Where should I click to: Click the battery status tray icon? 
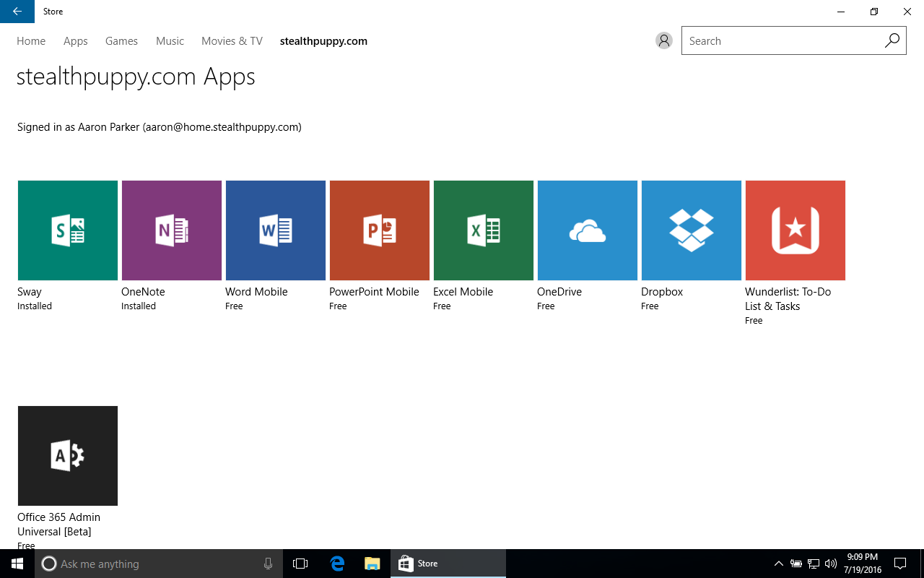pyautogui.click(x=796, y=564)
